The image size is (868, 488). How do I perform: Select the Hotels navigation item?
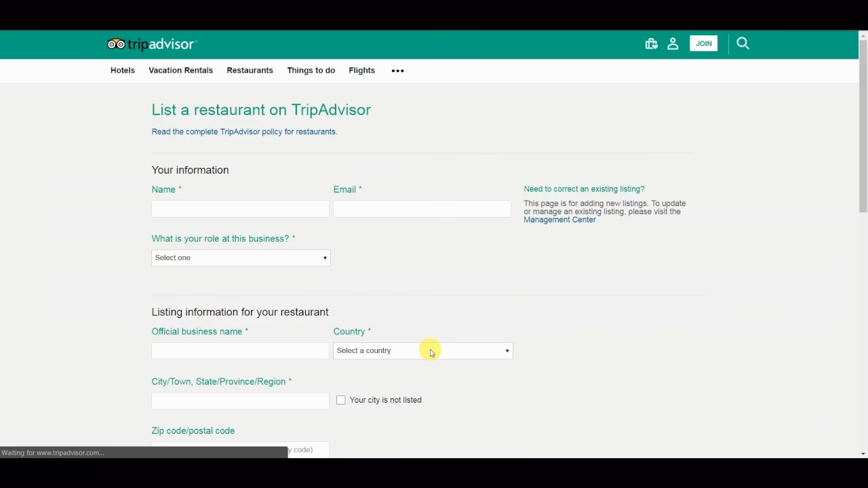tap(122, 70)
